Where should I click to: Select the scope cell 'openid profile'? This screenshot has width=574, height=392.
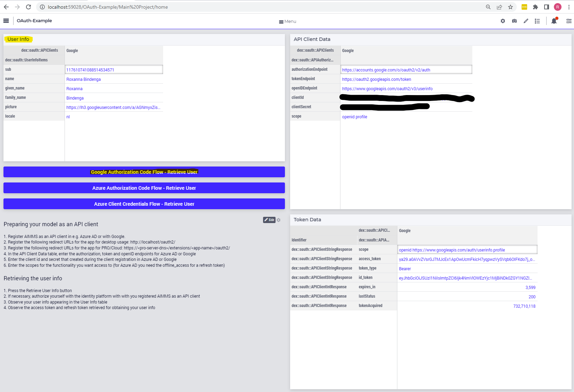click(x=406, y=117)
